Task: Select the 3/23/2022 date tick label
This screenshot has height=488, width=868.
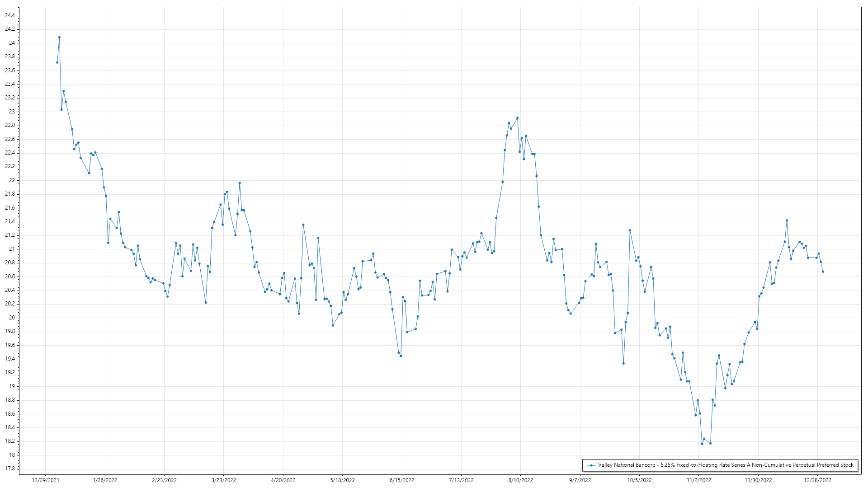Action: pyautogui.click(x=224, y=480)
